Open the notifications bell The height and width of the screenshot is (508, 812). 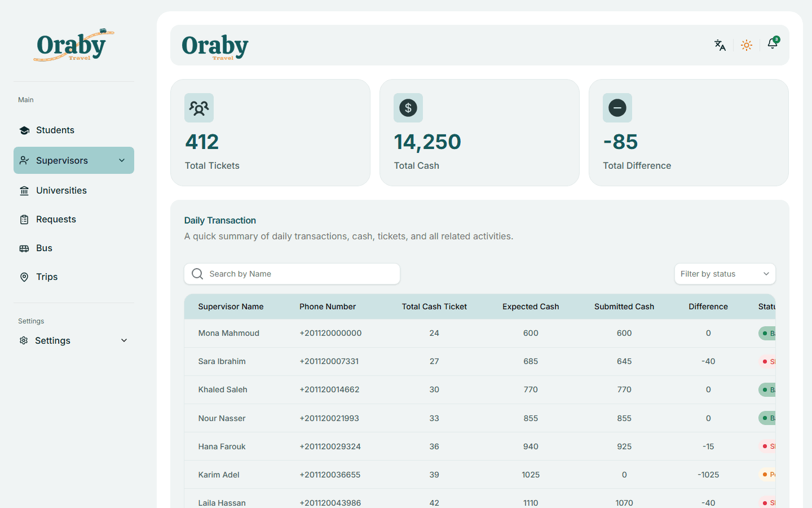coord(773,44)
